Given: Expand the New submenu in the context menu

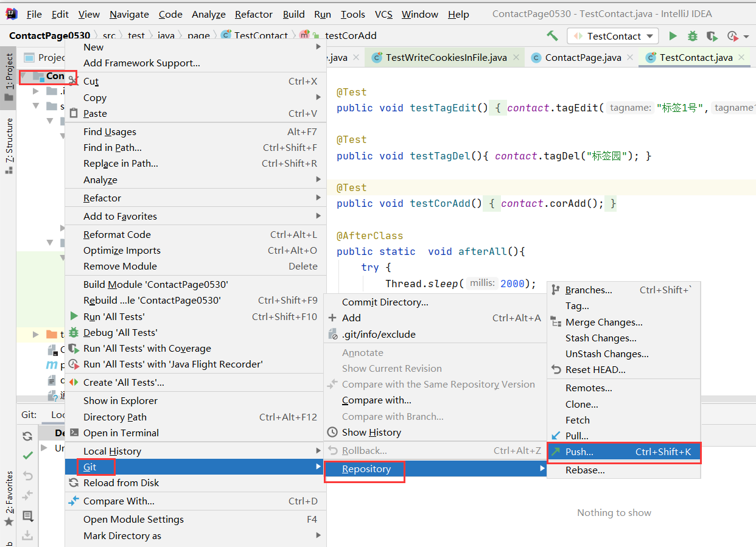Looking at the screenshot, I should point(194,47).
